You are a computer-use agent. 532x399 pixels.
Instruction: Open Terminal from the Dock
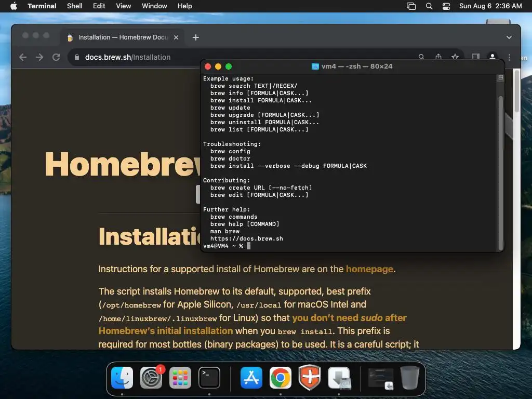click(209, 378)
